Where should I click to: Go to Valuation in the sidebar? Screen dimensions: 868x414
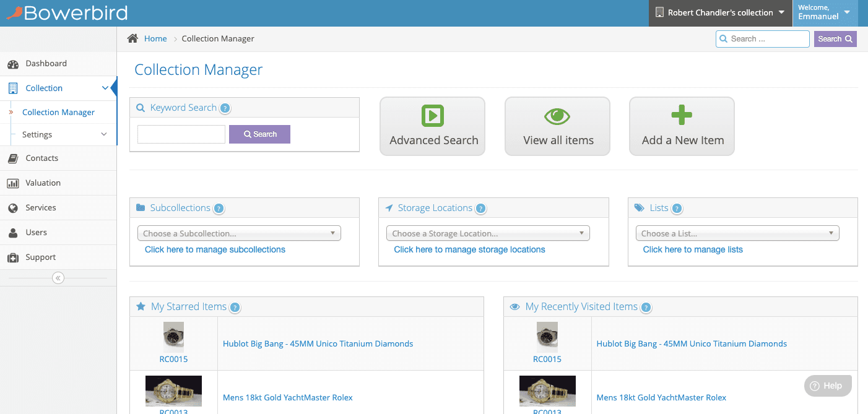(43, 183)
